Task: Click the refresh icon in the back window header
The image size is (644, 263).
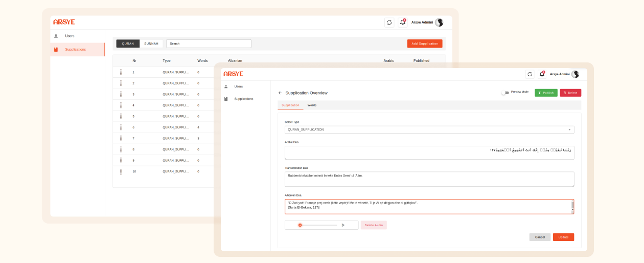Action: 389,23
